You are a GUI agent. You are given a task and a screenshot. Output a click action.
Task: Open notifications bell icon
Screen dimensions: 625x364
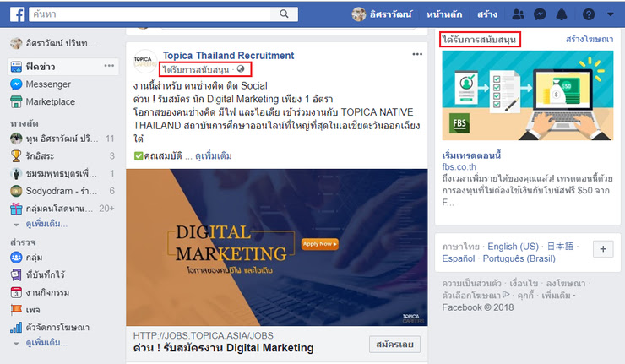pyautogui.click(x=561, y=14)
